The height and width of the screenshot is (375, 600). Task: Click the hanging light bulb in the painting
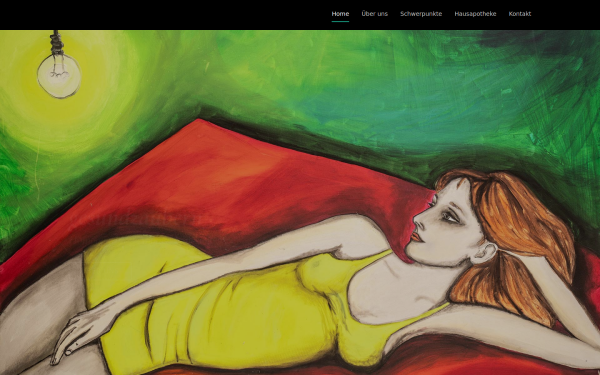point(59,75)
